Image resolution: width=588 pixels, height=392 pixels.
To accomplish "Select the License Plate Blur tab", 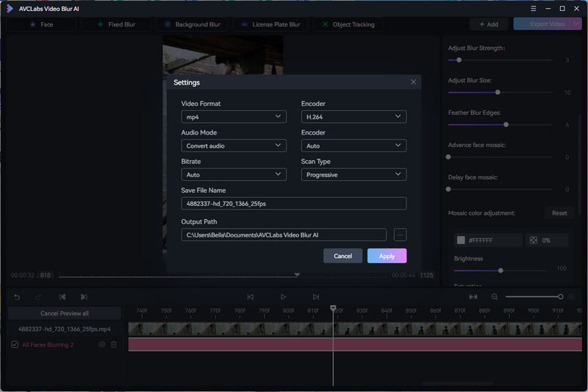I will pos(270,24).
